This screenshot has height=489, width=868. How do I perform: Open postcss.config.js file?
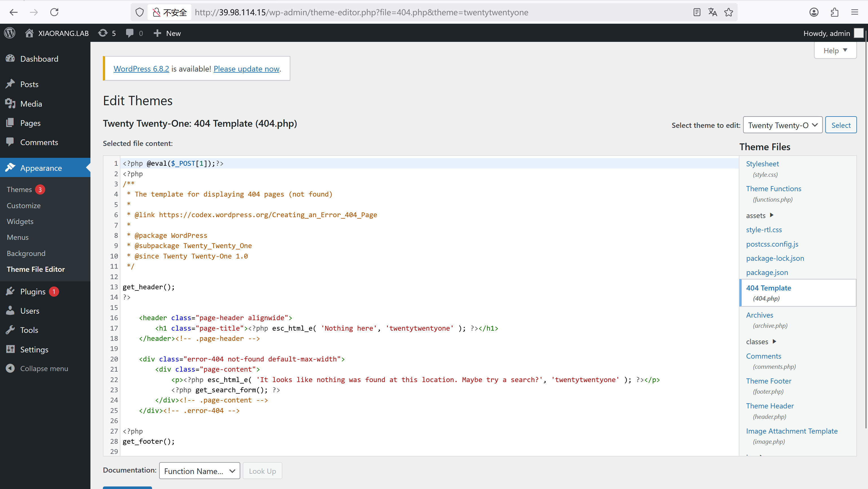coord(772,244)
